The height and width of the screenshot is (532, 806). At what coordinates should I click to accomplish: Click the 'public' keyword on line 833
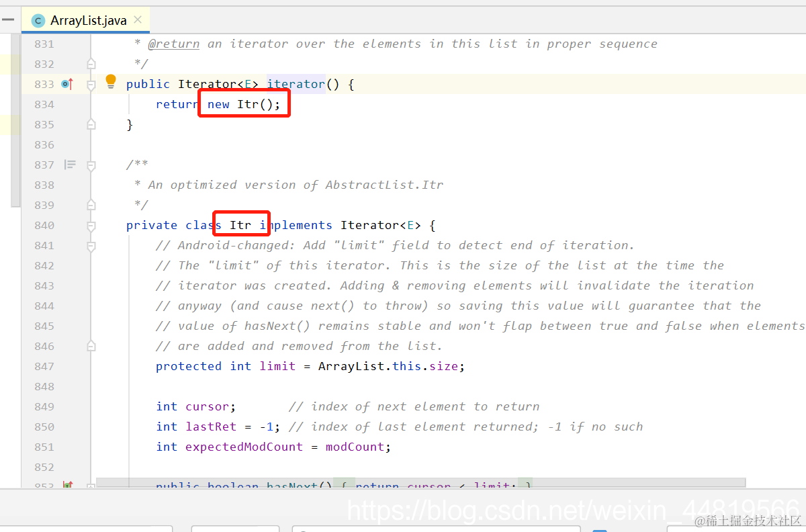(x=148, y=84)
